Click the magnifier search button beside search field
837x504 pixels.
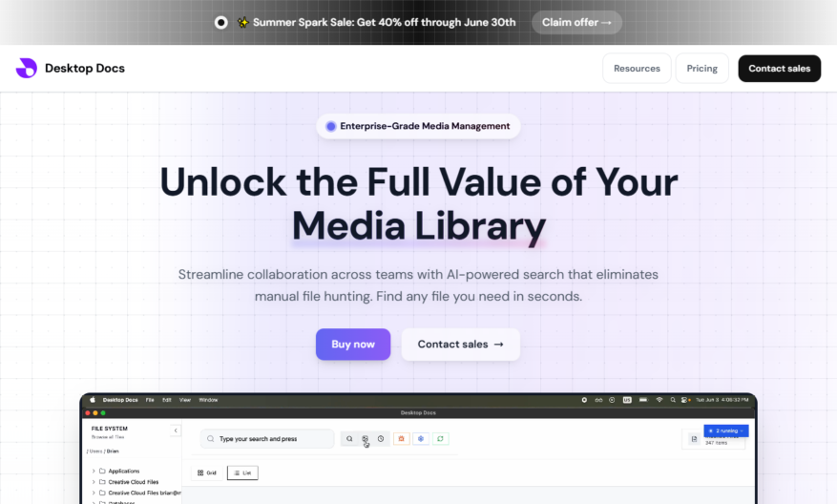[x=349, y=439]
